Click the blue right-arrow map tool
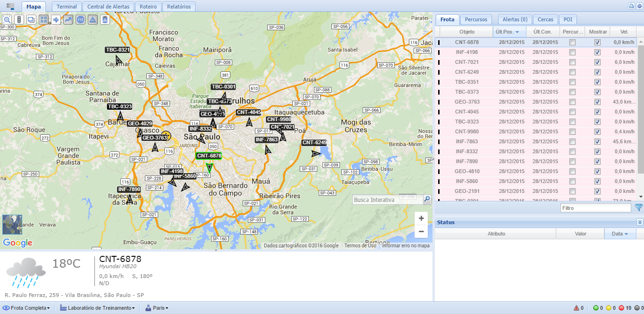644x314 pixels. (56, 19)
